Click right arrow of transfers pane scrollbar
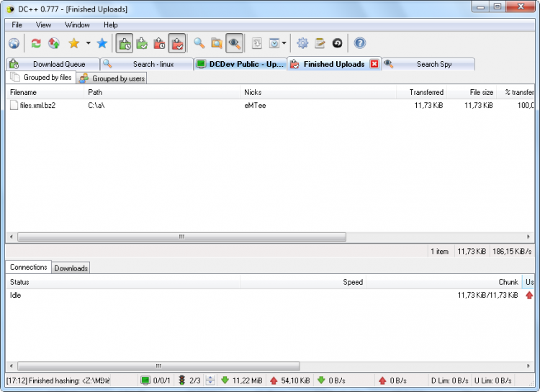The height and width of the screenshot is (392, 540). [528, 366]
